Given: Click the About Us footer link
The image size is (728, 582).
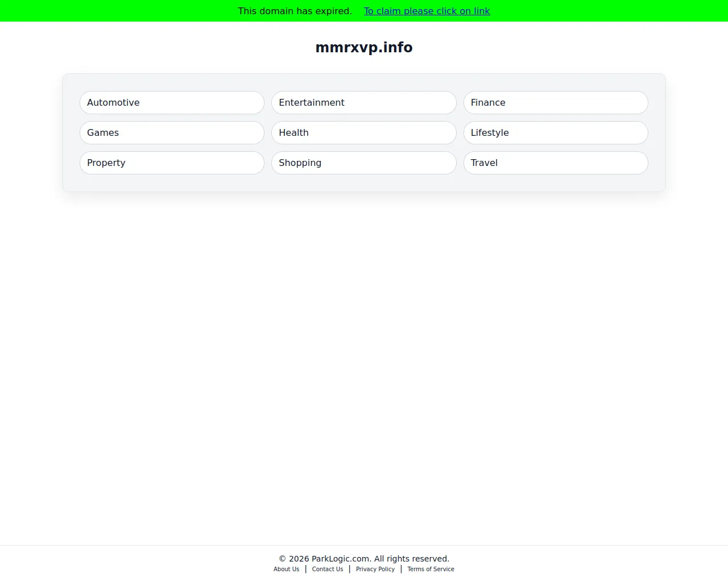Looking at the screenshot, I should (286, 569).
